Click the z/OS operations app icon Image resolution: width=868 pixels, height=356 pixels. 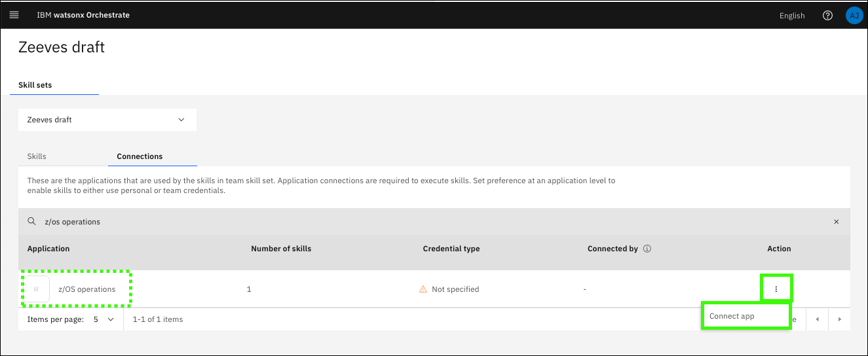click(x=37, y=289)
